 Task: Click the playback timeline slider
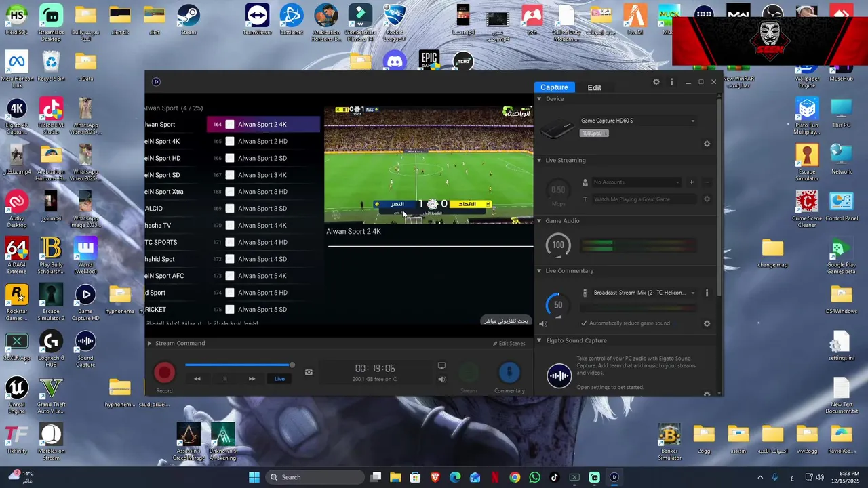click(238, 365)
